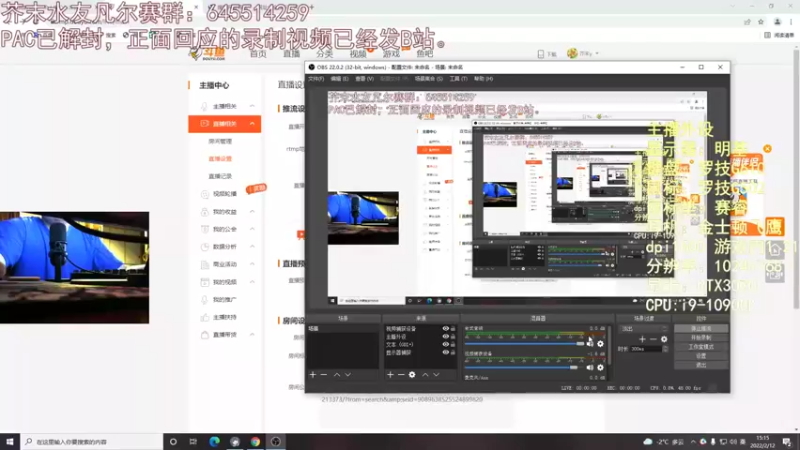Expand the 我的公会 sidebar section
The image size is (800, 450).
tap(252, 229)
